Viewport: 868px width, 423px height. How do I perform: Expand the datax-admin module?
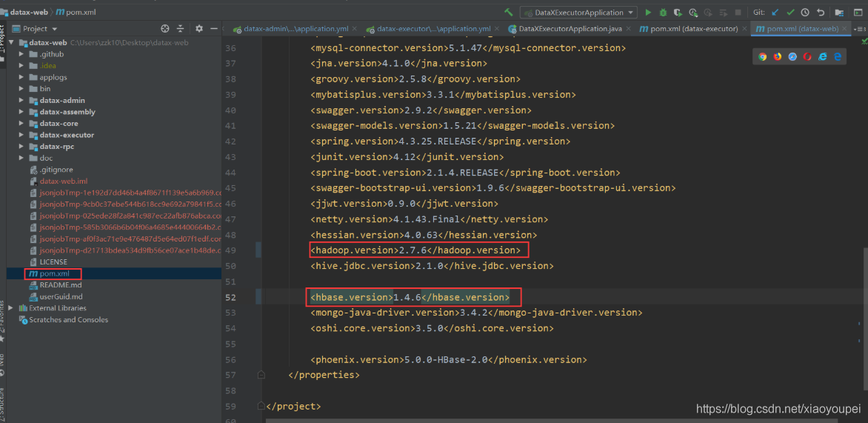pyautogui.click(x=21, y=100)
